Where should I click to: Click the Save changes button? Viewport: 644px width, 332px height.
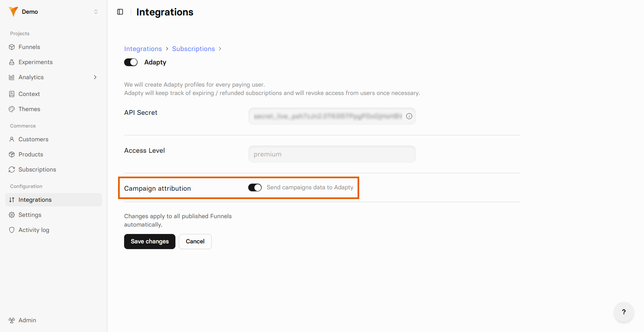point(150,241)
